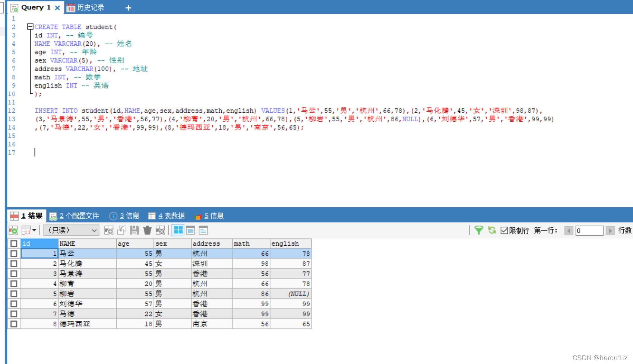Click the insert new row icon
Viewport: 633px width, 364px height.
coord(109,230)
